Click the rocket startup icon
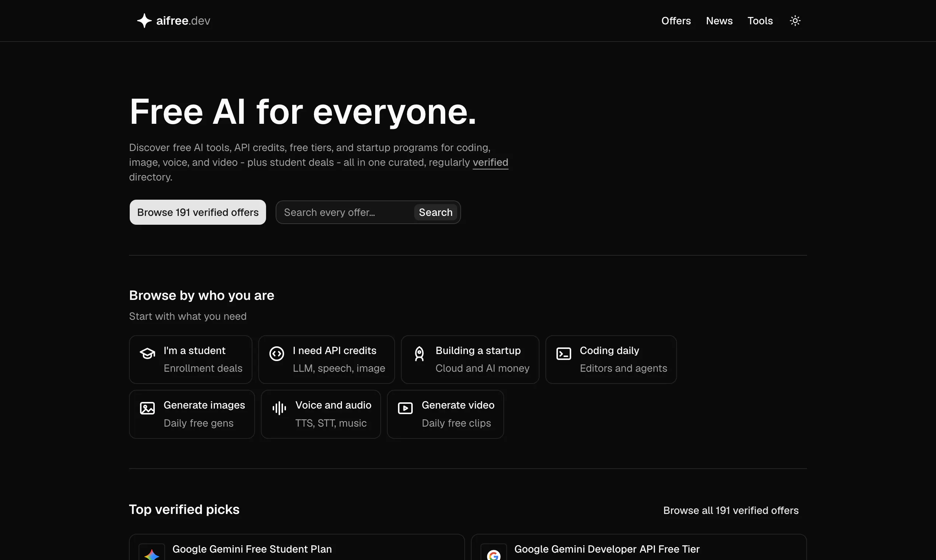Image resolution: width=936 pixels, height=560 pixels. tap(419, 354)
